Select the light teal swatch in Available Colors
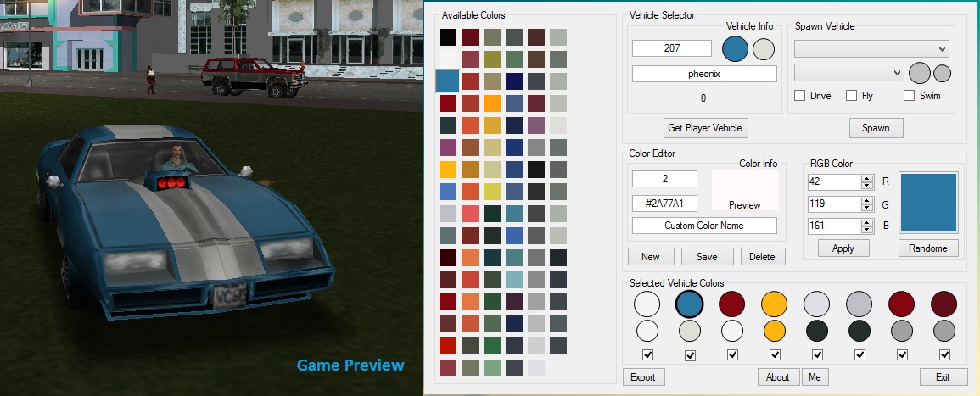Image resolution: width=980 pixels, height=396 pixels. [x=513, y=280]
